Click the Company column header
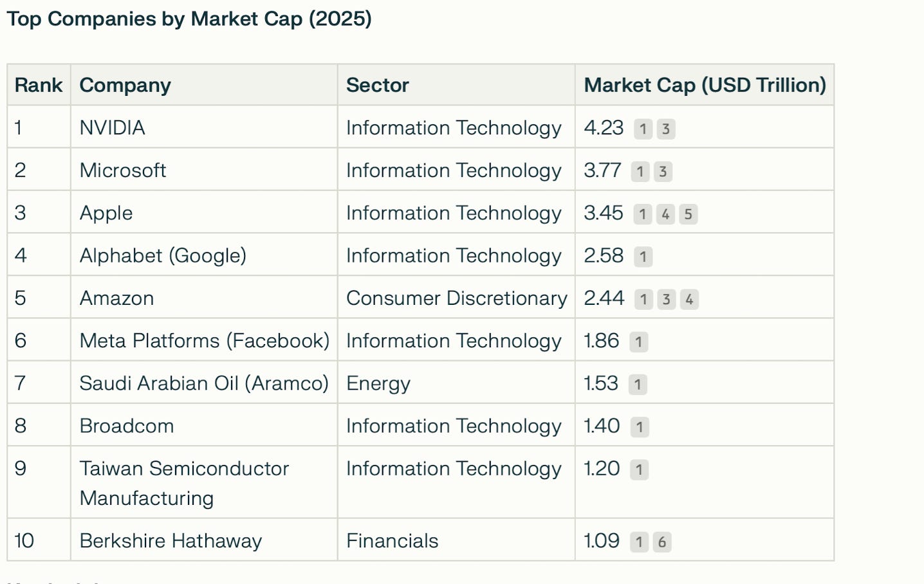Image resolution: width=924 pixels, height=584 pixels. tap(125, 85)
